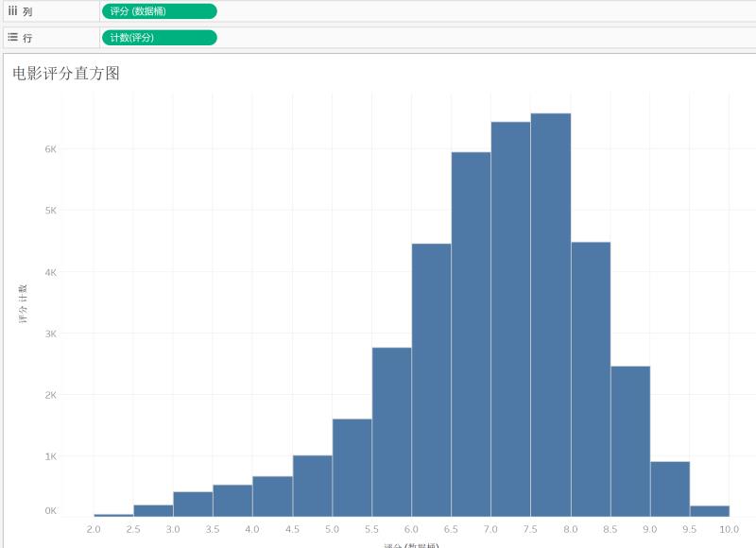756x548 pixels.
Task: Click the 2K label on the y-axis
Action: point(51,395)
